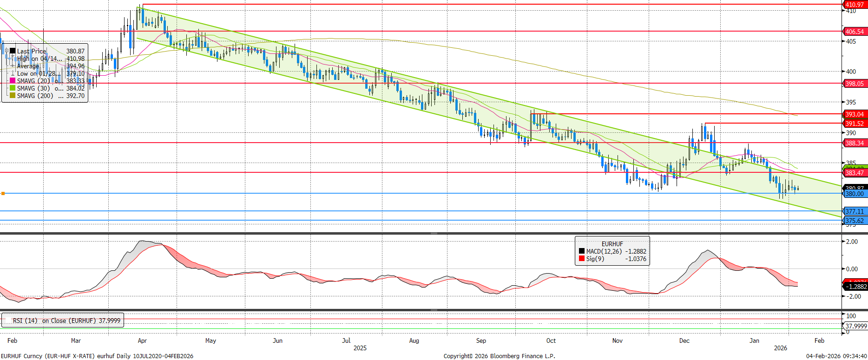
Task: Click the 410.97 red price level label
Action: [x=854, y=5]
